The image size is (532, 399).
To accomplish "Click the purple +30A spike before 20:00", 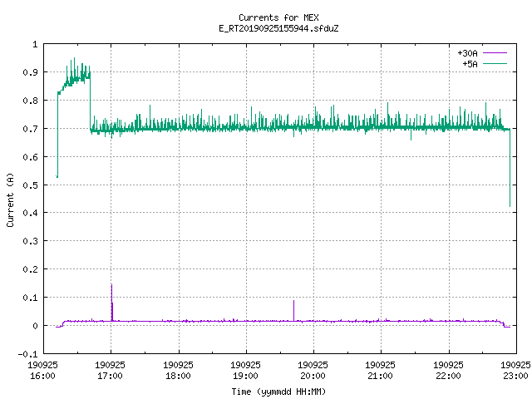I will pos(293,310).
